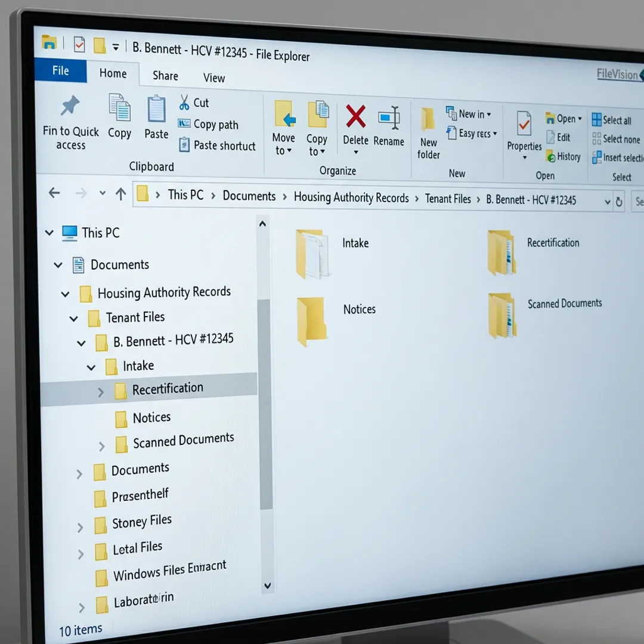644x644 pixels.
Task: Select Letal Files in the tree
Action: click(129, 549)
